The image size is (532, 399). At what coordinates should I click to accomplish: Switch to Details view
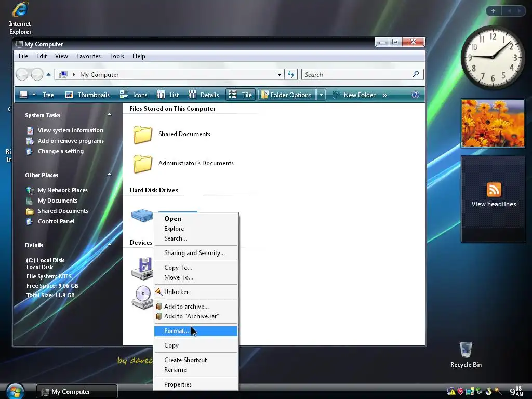(x=204, y=95)
